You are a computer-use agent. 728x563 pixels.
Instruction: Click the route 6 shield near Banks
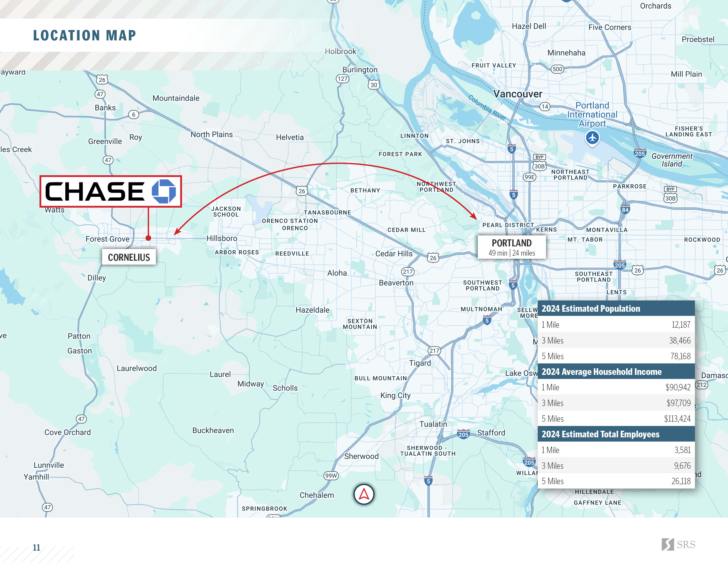coord(134,114)
